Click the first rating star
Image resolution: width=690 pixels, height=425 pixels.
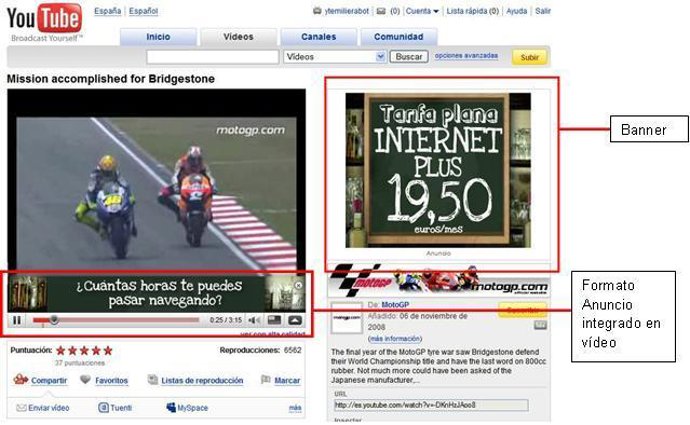(x=61, y=350)
